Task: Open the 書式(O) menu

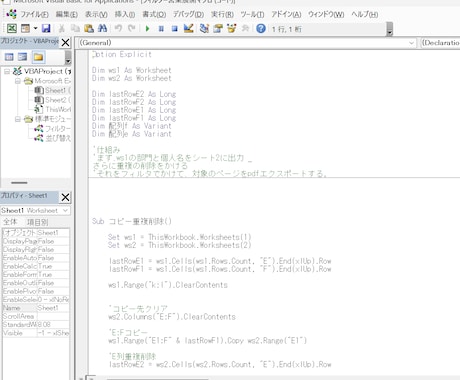Action: coord(154,14)
